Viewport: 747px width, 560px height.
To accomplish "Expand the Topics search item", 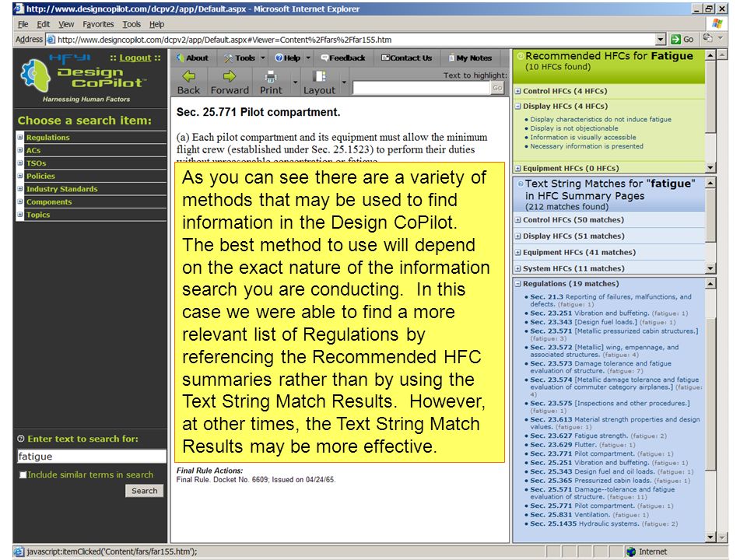I will [x=20, y=215].
